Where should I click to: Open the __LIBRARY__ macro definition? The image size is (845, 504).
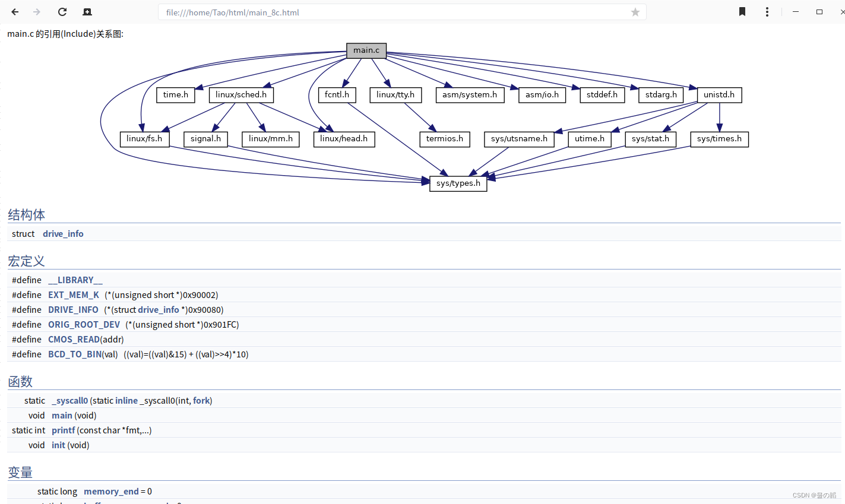pyautogui.click(x=75, y=280)
